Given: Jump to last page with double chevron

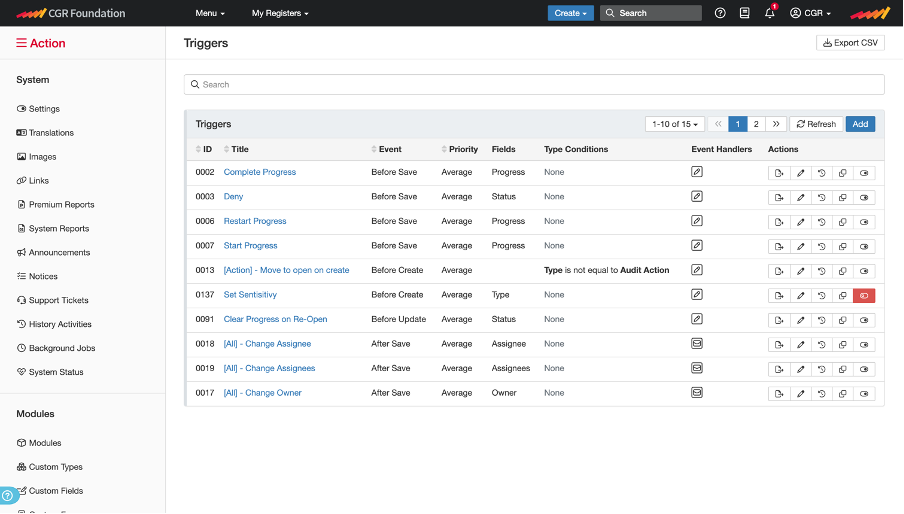Looking at the screenshot, I should pyautogui.click(x=776, y=124).
